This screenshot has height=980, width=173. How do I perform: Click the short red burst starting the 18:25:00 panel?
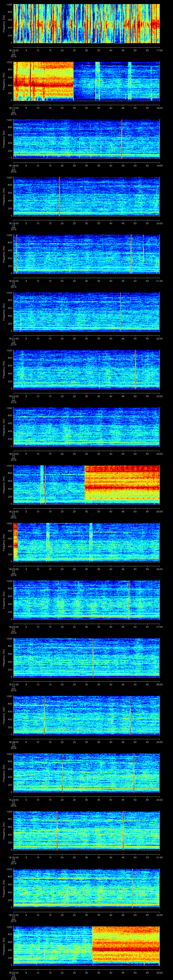[x=16, y=540]
